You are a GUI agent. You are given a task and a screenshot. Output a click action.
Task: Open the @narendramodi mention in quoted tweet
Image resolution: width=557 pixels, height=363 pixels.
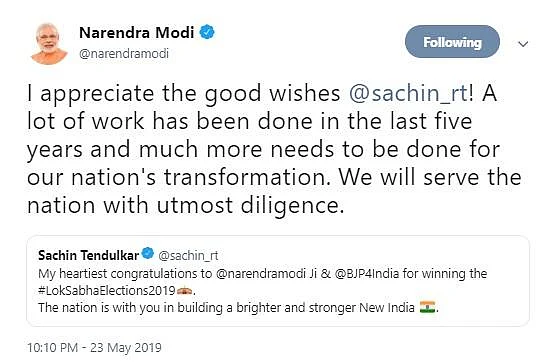261,274
